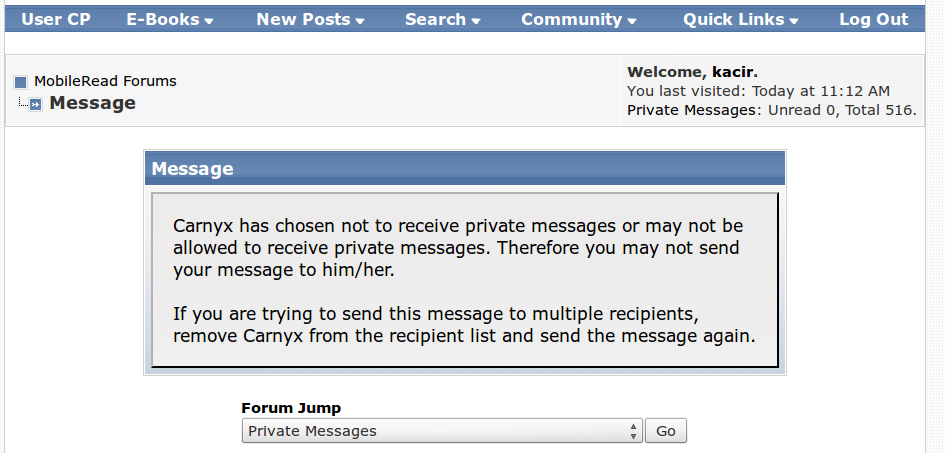Image resolution: width=945 pixels, height=453 pixels.
Task: Click the Forum Jump label
Action: pos(291,408)
